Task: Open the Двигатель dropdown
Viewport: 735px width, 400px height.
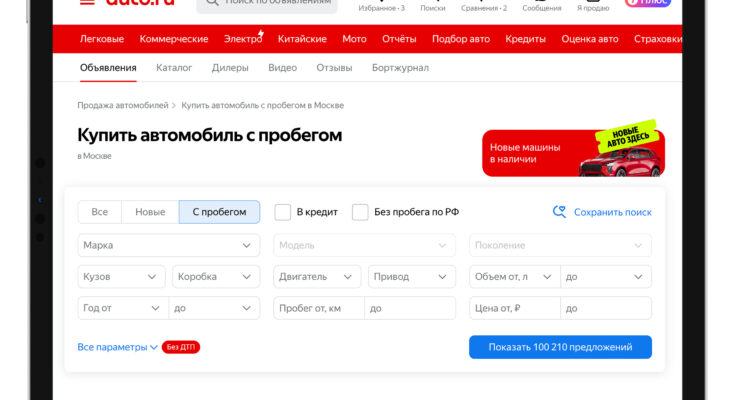Action: pyautogui.click(x=317, y=277)
